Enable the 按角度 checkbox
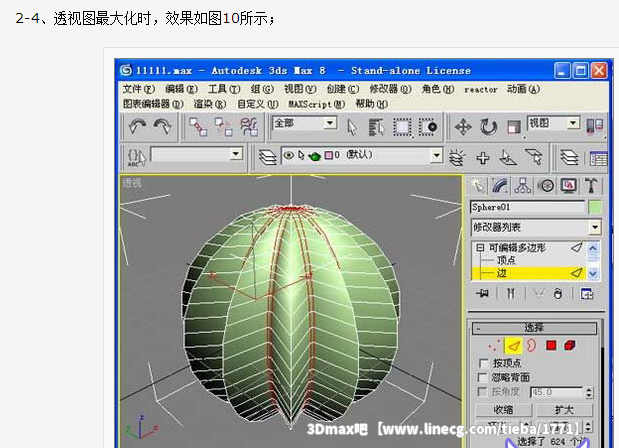 pos(482,392)
